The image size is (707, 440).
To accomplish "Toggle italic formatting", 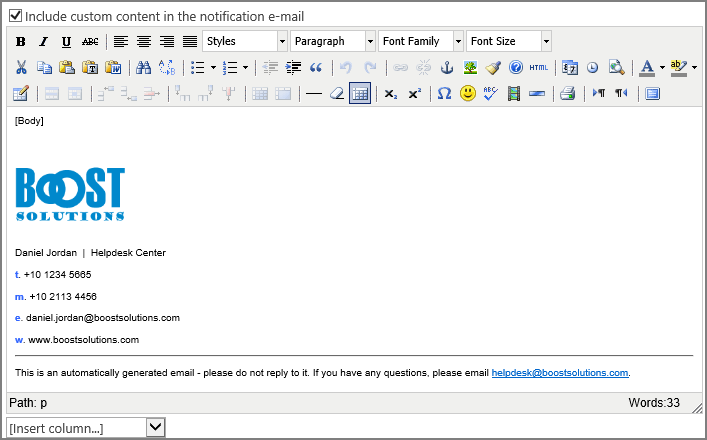I will [x=43, y=41].
